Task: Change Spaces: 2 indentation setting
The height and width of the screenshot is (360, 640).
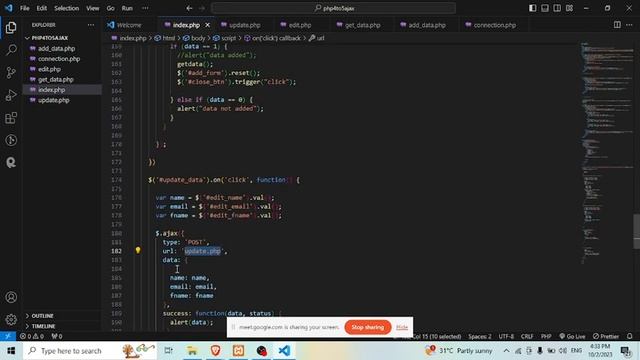Action: point(480,336)
